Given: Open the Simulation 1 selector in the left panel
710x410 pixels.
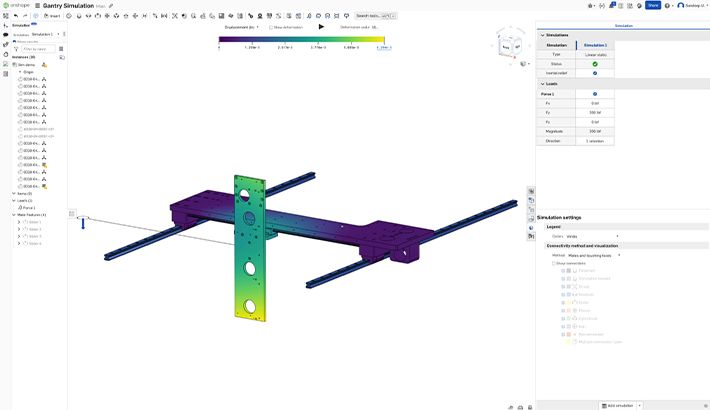Looking at the screenshot, I should (45, 34).
